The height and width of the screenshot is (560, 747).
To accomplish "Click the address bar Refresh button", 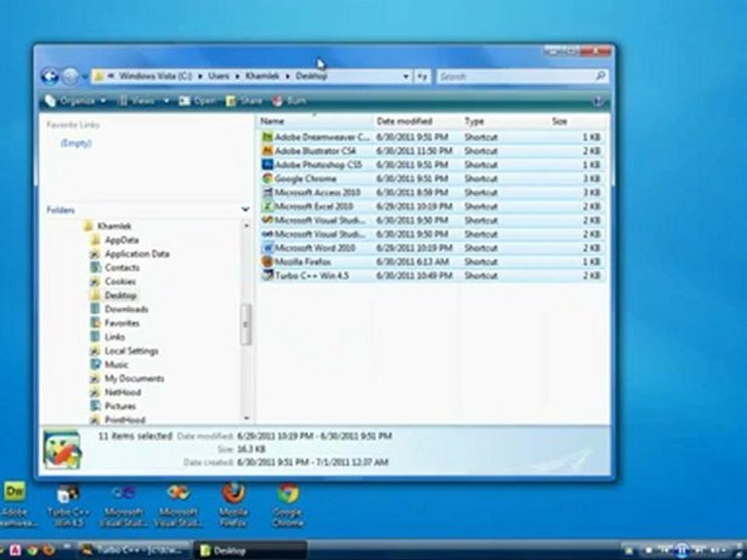I will tap(422, 76).
